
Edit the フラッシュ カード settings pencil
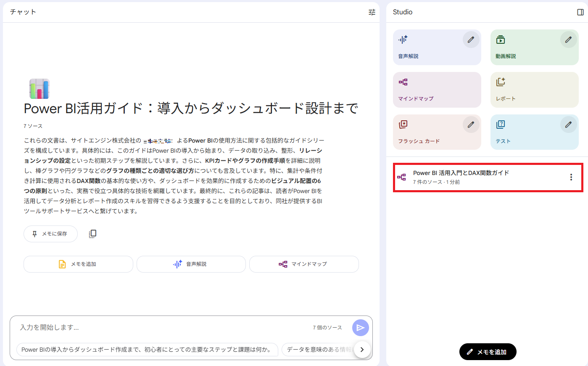tap(471, 125)
